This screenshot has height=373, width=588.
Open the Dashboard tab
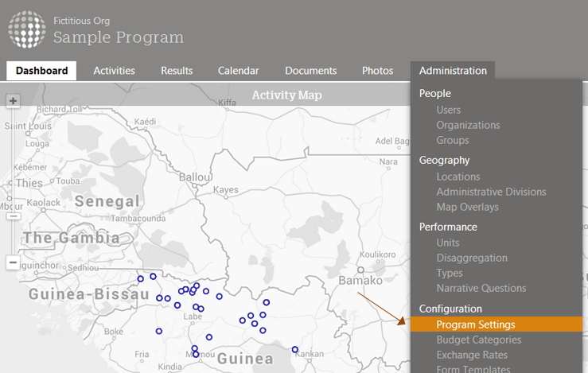[x=41, y=71]
